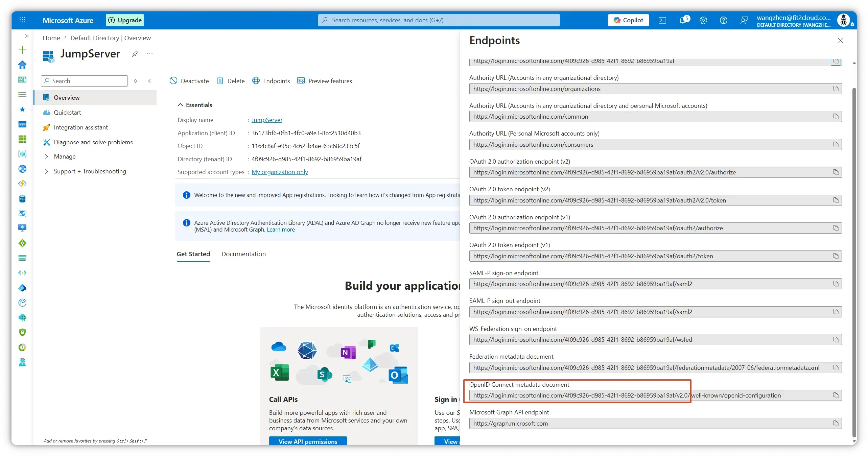Open Cloud Shell from the top bar
The image size is (868, 456).
click(662, 20)
